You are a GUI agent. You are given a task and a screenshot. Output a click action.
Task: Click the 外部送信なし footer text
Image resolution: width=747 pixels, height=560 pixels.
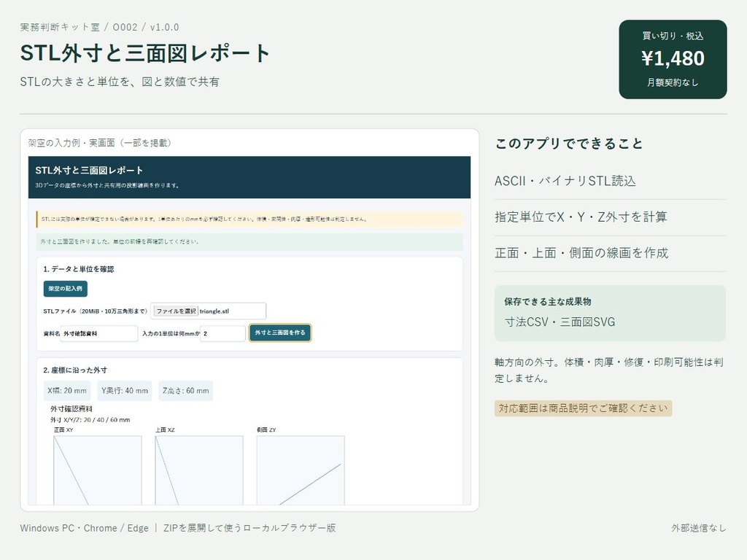[699, 528]
